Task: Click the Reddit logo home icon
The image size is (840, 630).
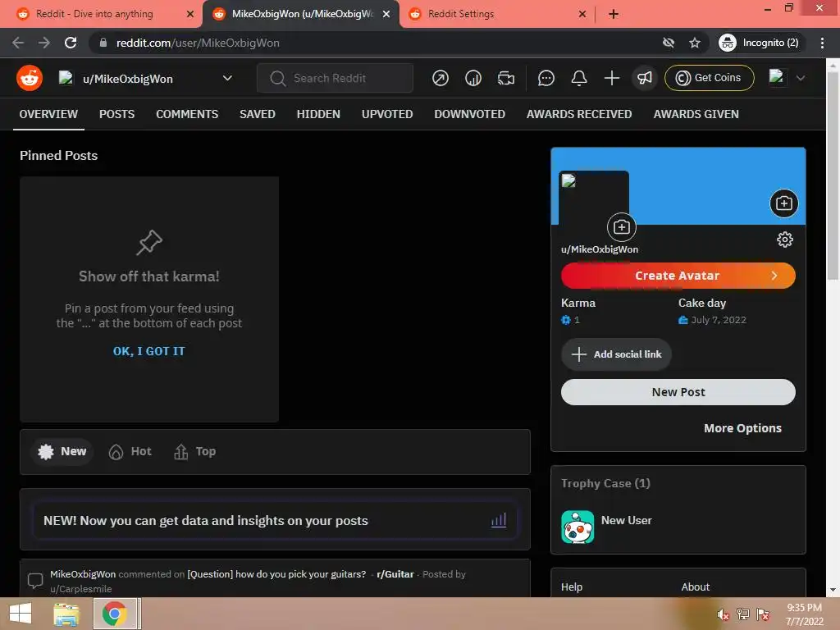Action: point(30,78)
